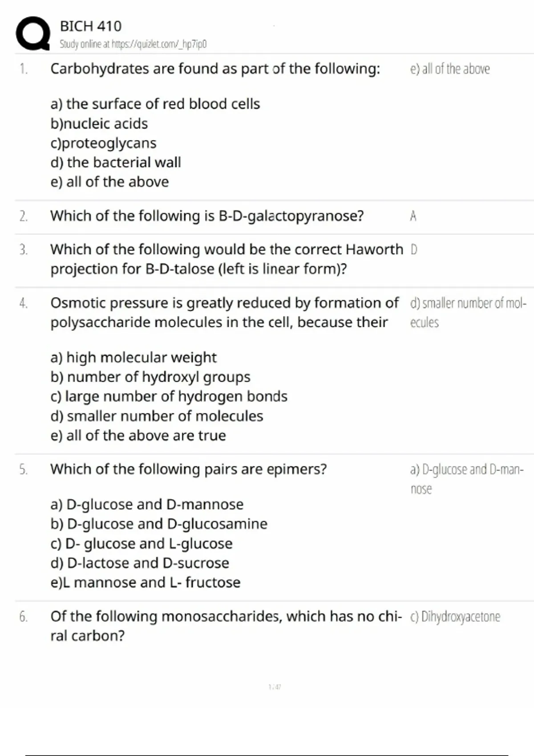Click answer 'D' for question 3
Screen dimensions: 534x756
(x=414, y=249)
